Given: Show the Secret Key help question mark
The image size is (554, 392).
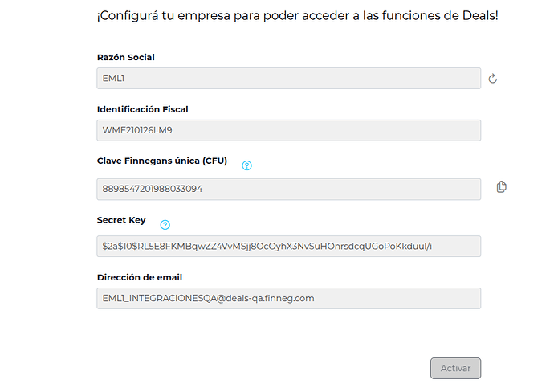Looking at the screenshot, I should tap(165, 225).
